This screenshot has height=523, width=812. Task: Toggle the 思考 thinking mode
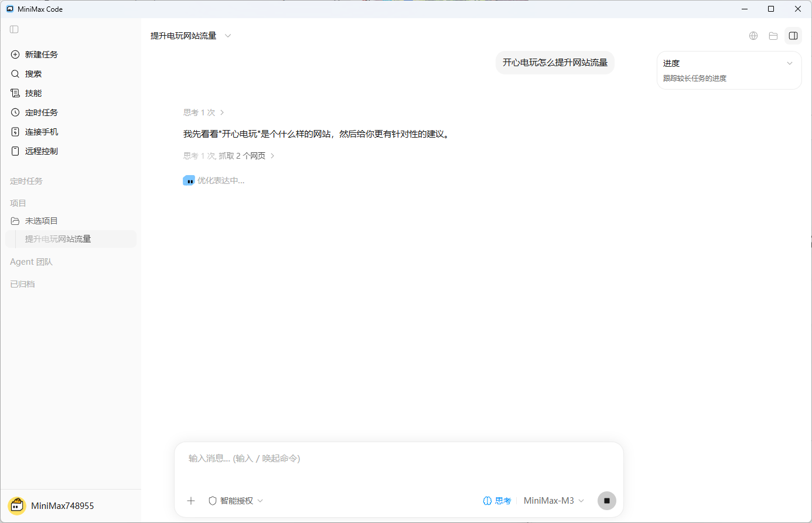497,501
